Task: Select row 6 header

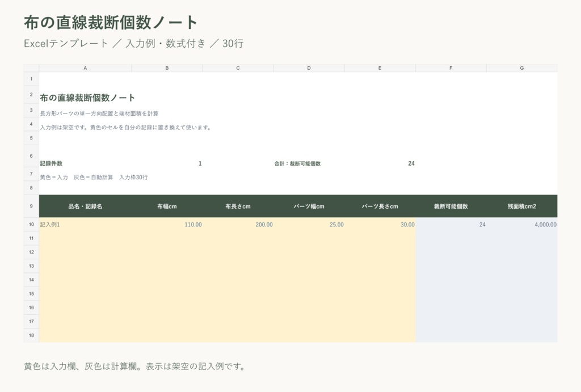Action: (x=32, y=156)
